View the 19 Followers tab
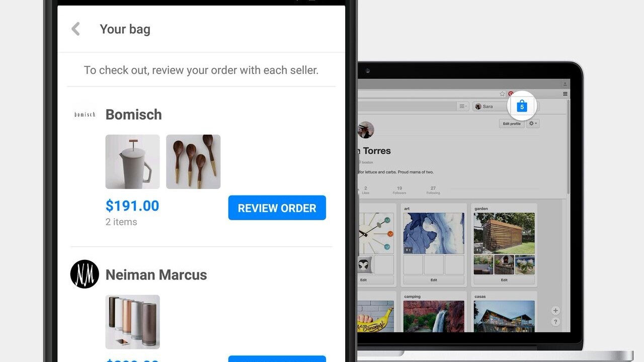The image size is (644, 362). (x=399, y=190)
